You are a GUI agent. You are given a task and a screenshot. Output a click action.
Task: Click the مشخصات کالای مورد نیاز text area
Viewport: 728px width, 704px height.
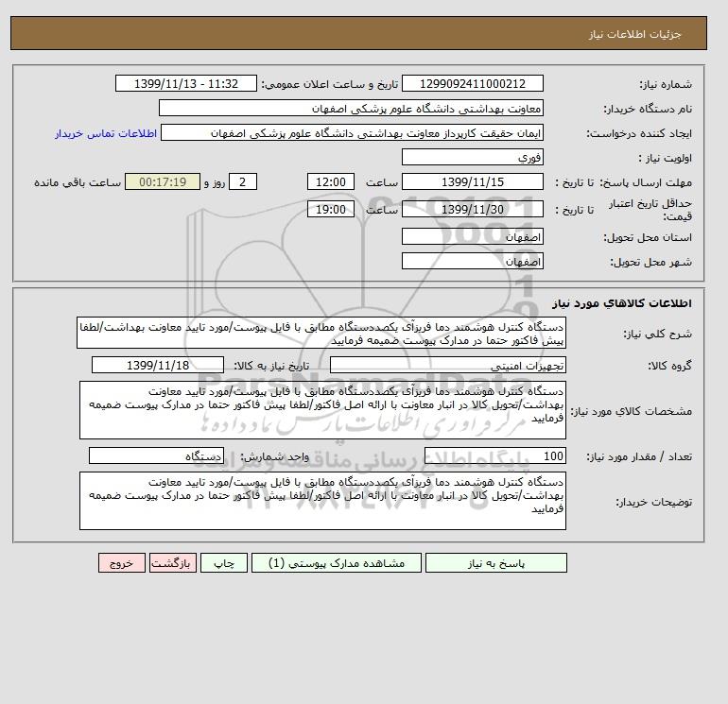[322, 410]
